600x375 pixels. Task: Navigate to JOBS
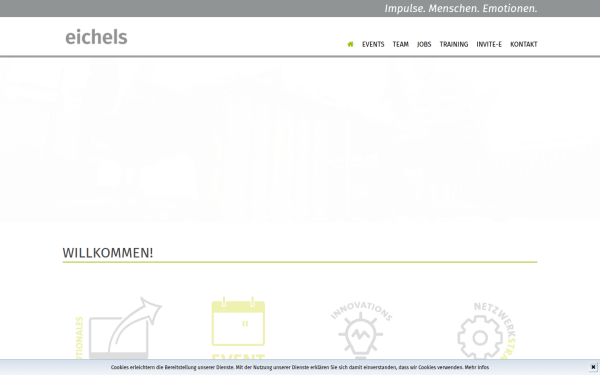(424, 44)
